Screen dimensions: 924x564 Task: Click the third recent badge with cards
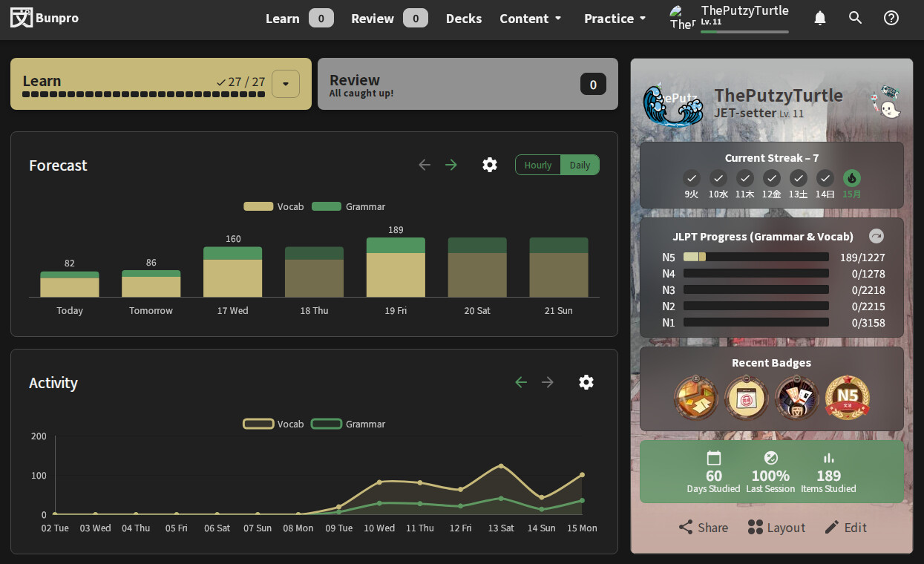(797, 398)
